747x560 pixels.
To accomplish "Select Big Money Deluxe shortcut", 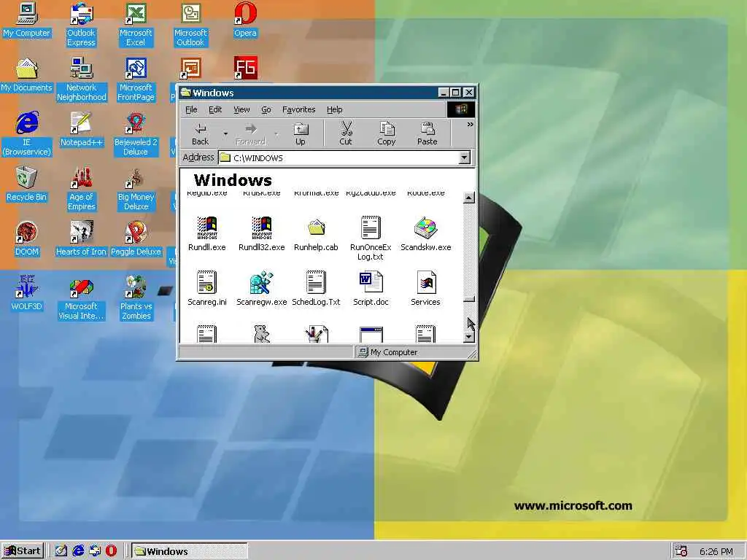I will (x=136, y=189).
